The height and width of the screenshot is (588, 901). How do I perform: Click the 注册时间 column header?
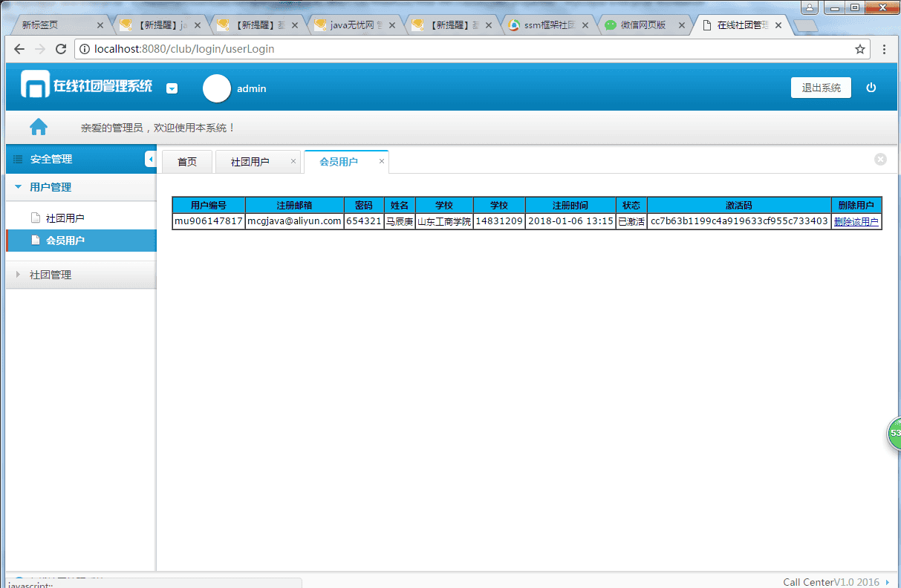570,206
